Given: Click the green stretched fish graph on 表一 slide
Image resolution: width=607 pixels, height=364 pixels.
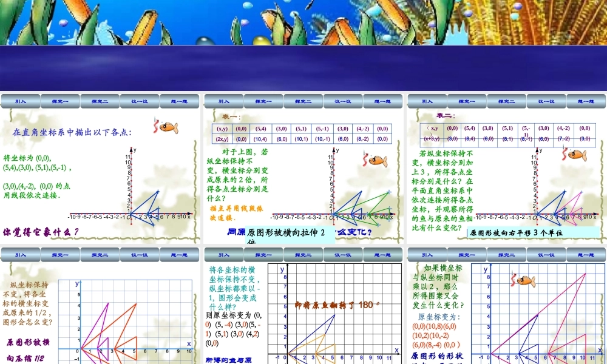Looking at the screenshot, I should (362, 209).
